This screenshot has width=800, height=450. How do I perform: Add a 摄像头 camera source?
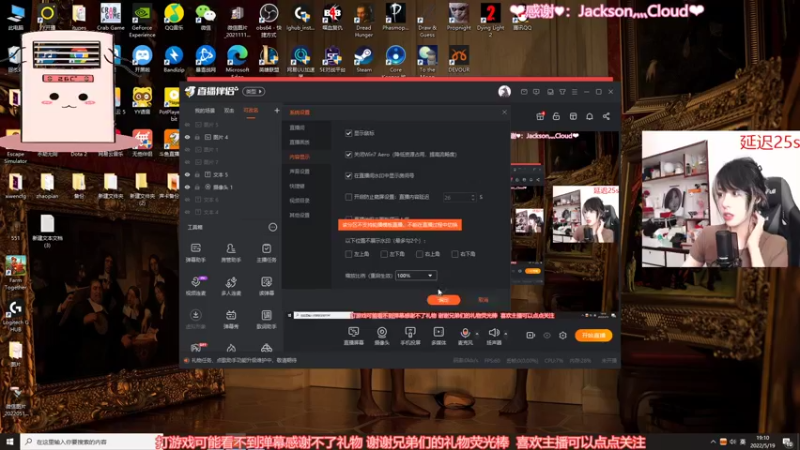(382, 336)
